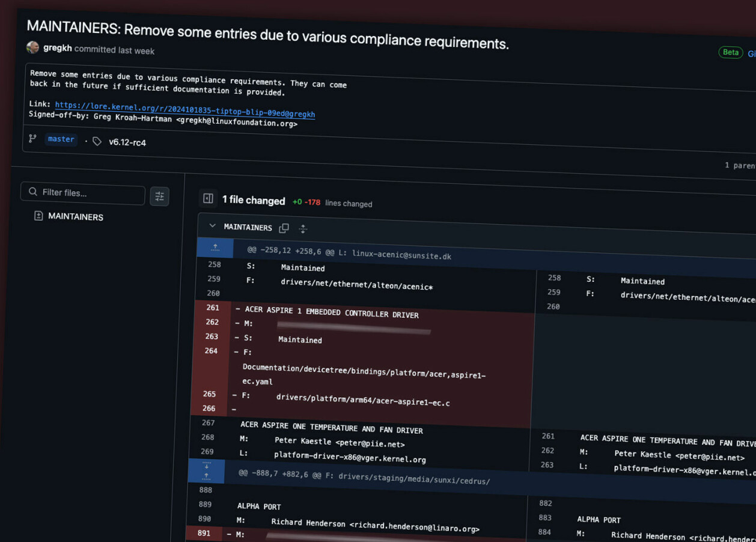Viewport: 756px width, 542px height.
Task: Click the gregkh avatar image
Action: tap(33, 47)
